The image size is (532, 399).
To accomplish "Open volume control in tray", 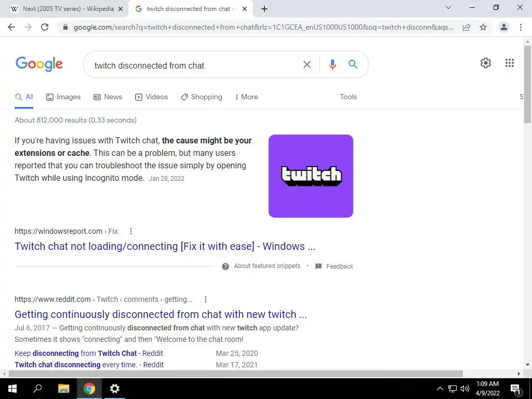I will 465,389.
